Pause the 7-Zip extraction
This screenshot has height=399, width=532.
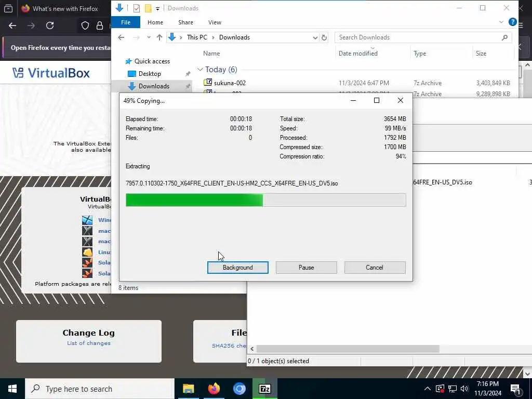[306, 268]
